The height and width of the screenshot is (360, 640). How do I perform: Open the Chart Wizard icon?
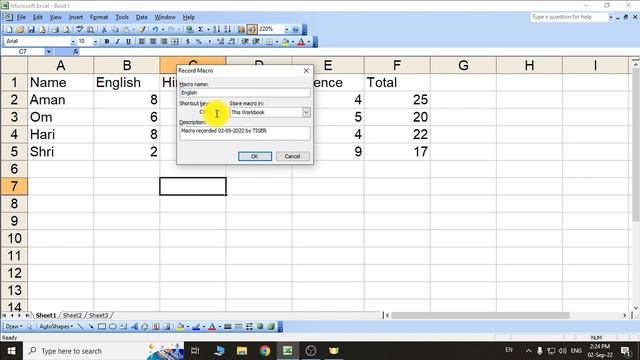point(241,29)
